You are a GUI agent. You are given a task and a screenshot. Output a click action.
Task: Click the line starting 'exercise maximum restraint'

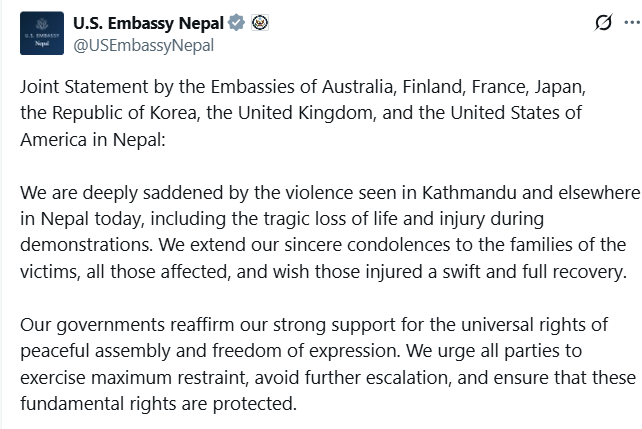click(x=328, y=378)
